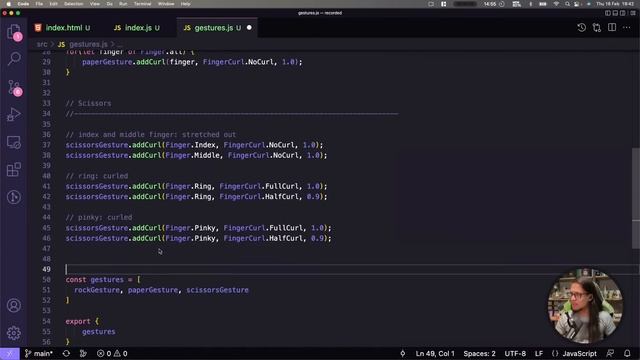Toggle secondary side bar layout icon
The image size is (640, 360).
(622, 13)
